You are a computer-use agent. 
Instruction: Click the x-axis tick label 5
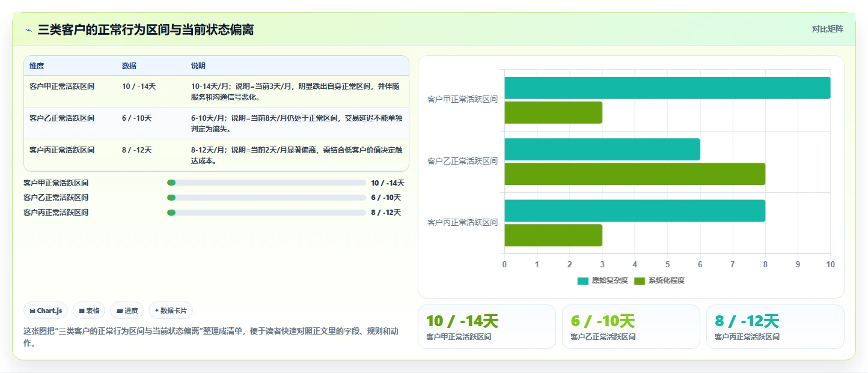click(667, 264)
